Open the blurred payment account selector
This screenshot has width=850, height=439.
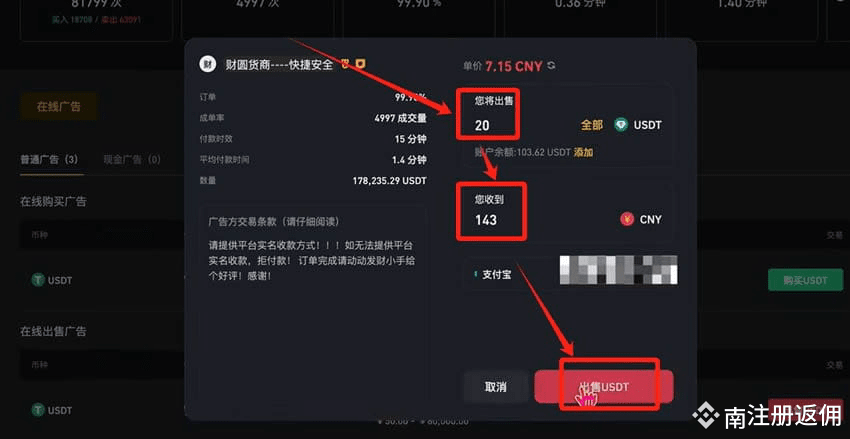click(x=619, y=270)
